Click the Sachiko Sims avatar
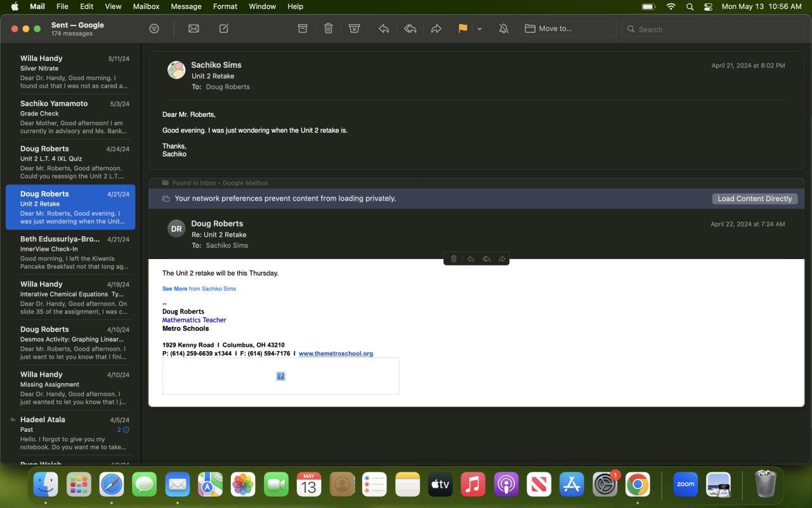The height and width of the screenshot is (508, 812). coord(176,70)
